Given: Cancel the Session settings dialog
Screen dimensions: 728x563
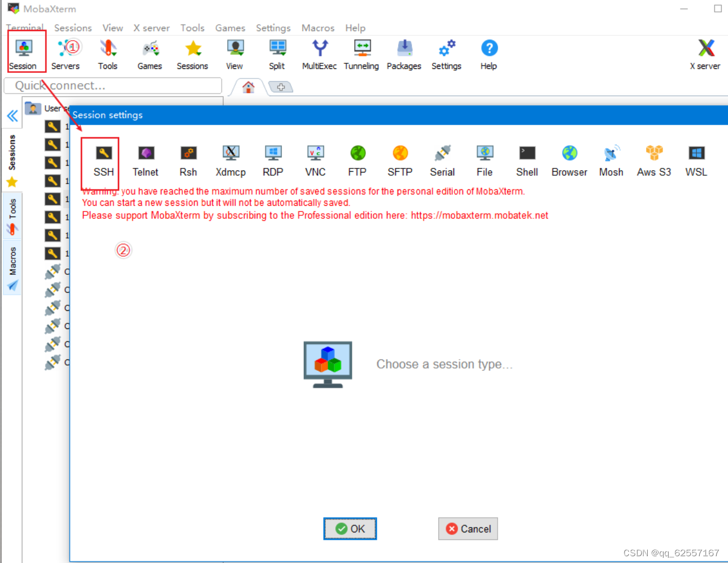Looking at the screenshot, I should pos(468,529).
